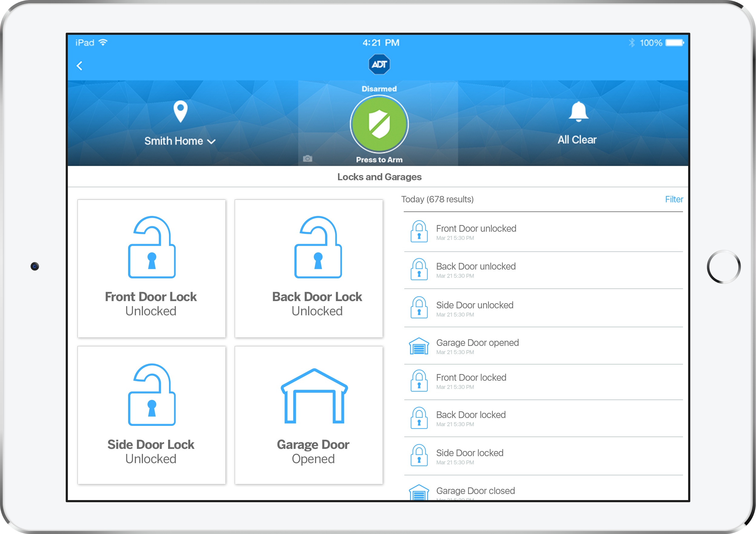
Task: Go back using the left chevron
Action: coord(79,66)
